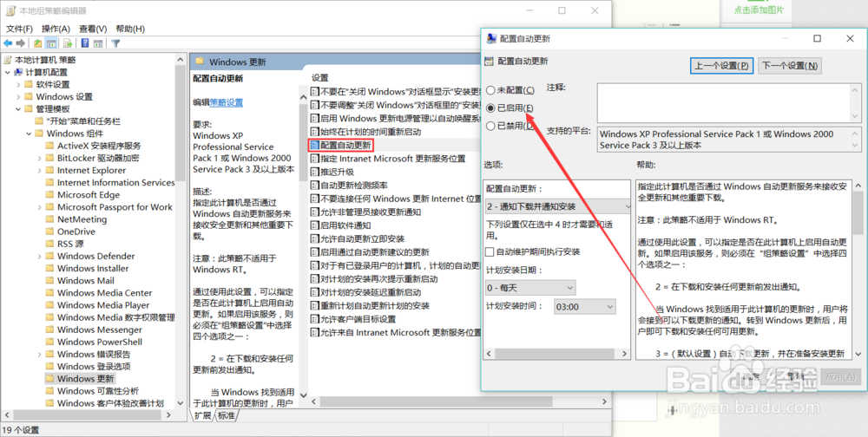Open the 帮助(H) menu
Screen dimensions: 868x437
(x=130, y=29)
